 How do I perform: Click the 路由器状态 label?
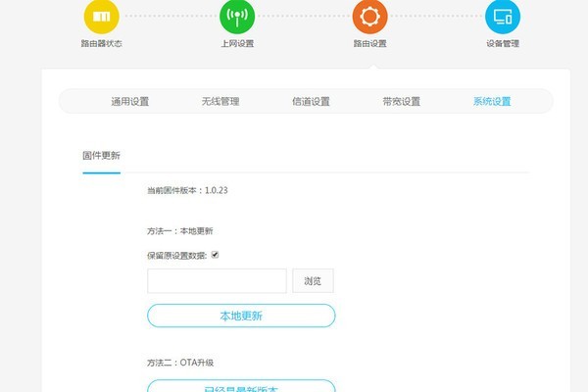[101, 44]
